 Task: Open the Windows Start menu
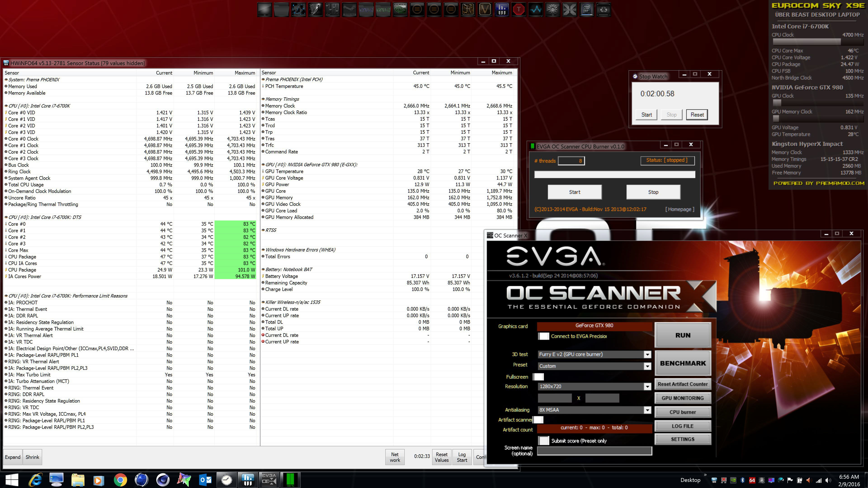12,480
